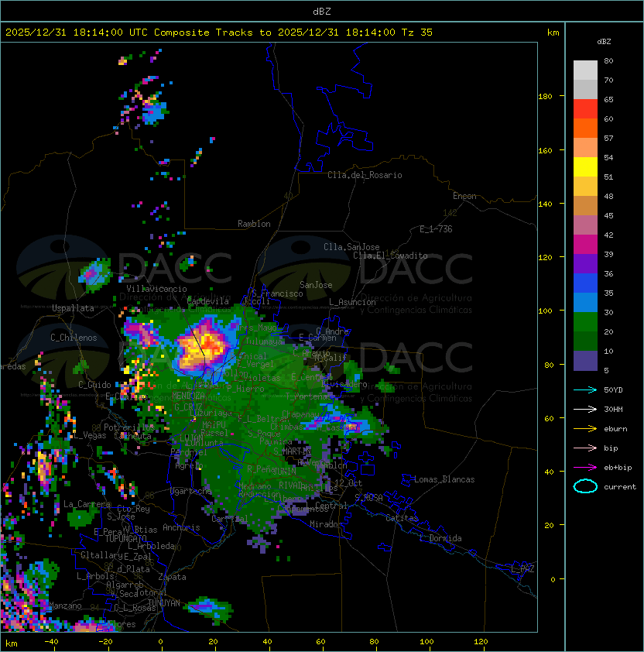
Task: Click the Capdevila place label
Action: (x=208, y=301)
